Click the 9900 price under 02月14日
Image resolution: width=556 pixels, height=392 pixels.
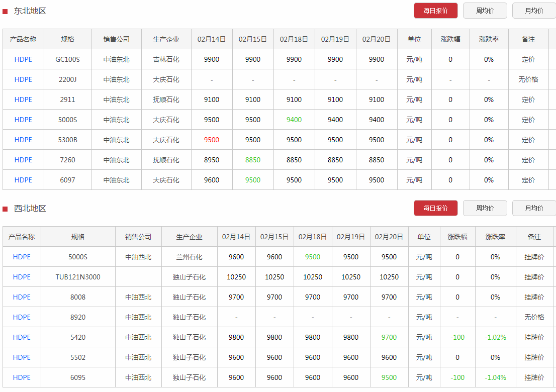(x=211, y=59)
